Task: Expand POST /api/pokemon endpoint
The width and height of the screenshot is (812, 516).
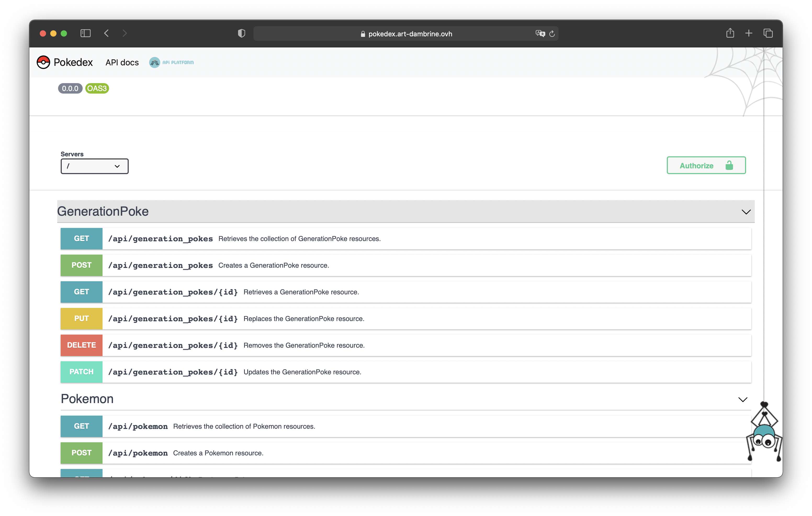Action: point(406,453)
